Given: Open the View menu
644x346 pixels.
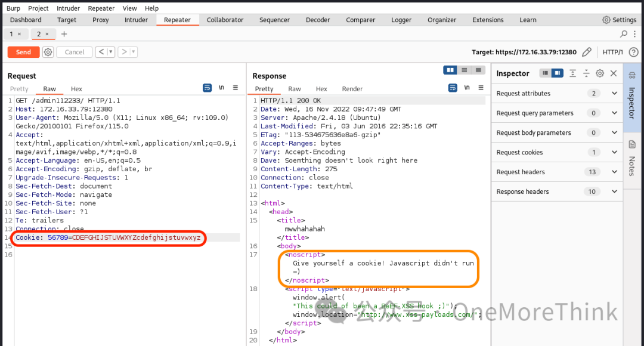Looking at the screenshot, I should pos(129,8).
